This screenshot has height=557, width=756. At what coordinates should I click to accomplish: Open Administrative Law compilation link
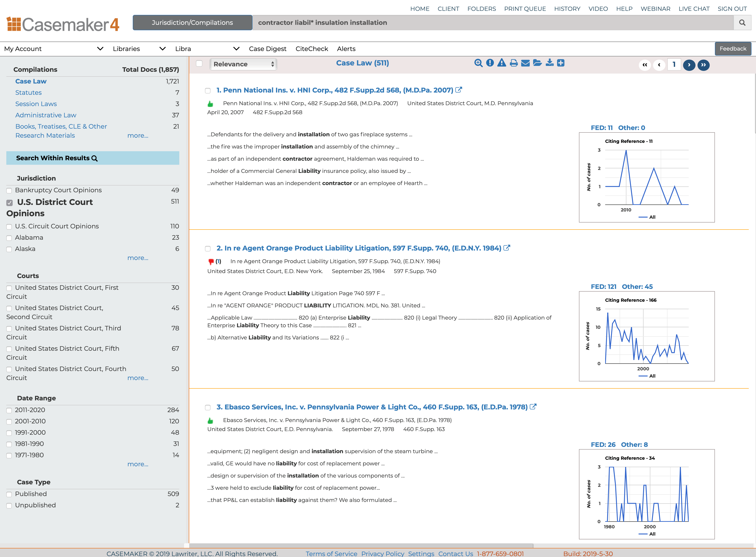[x=46, y=115]
